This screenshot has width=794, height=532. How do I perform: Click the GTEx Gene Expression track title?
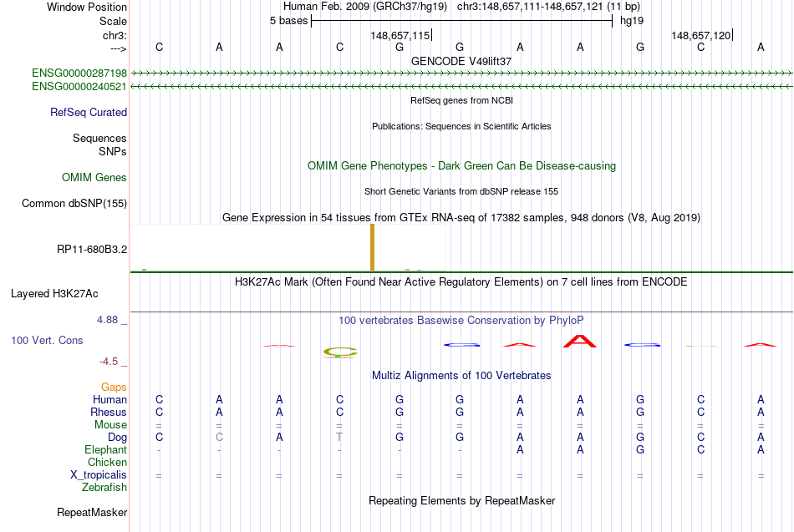click(x=461, y=218)
